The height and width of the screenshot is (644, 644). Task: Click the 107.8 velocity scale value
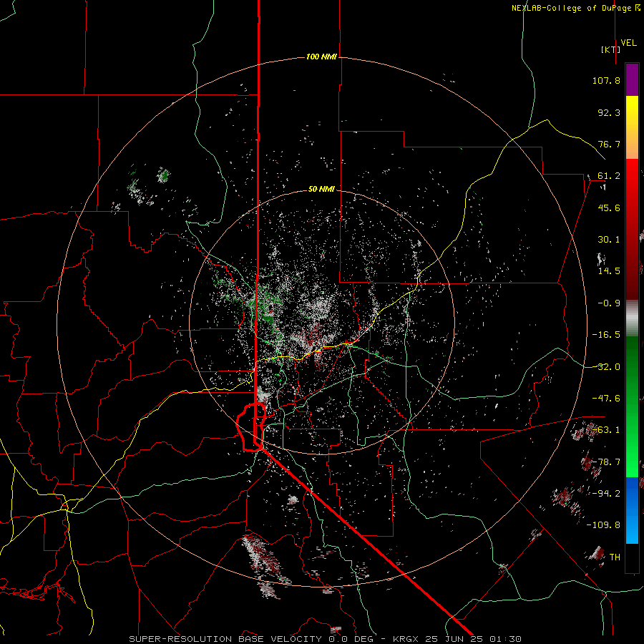[606, 80]
